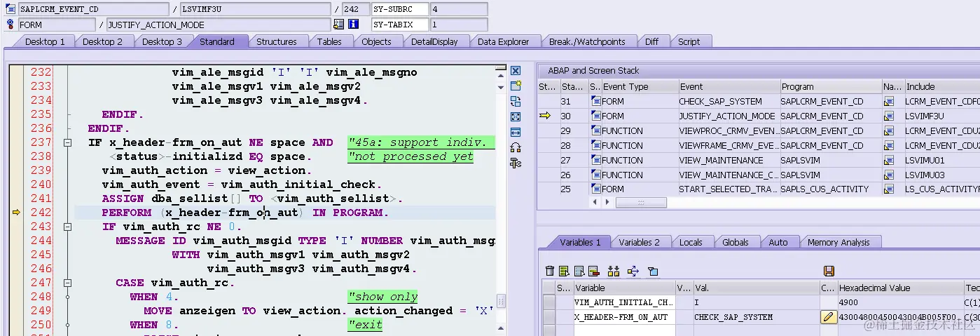980x336 pixels.
Task: Open the Objects tab
Action: click(376, 42)
